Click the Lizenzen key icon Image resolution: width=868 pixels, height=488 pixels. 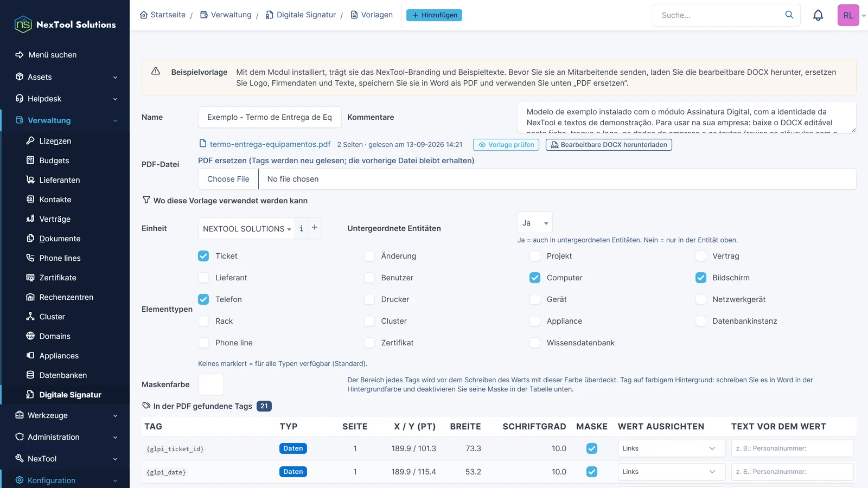pyautogui.click(x=30, y=141)
